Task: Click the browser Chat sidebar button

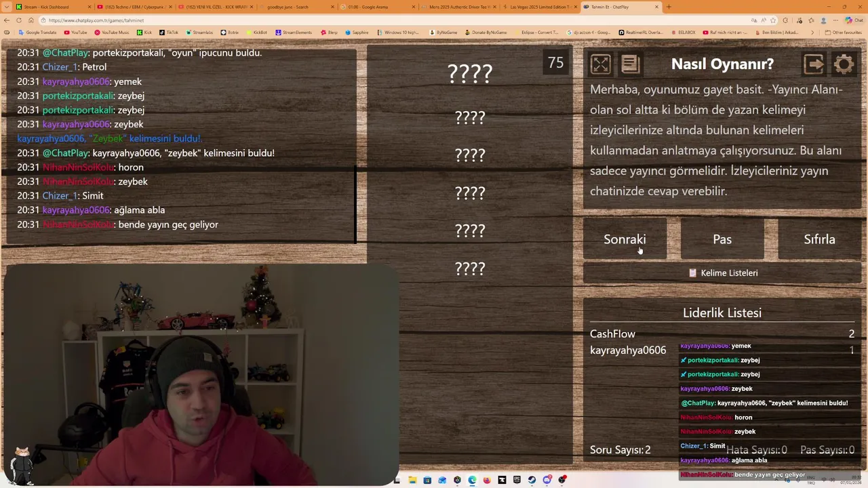Action: click(x=853, y=20)
